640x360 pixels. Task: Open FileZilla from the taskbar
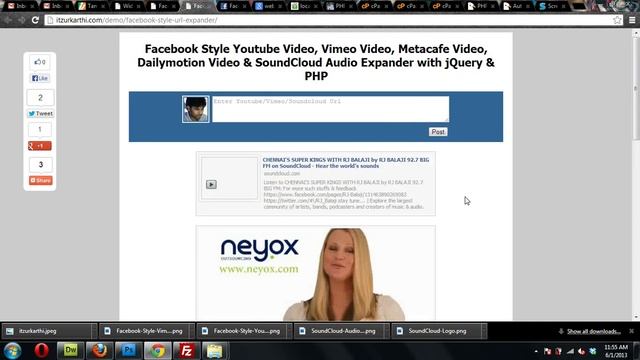click(x=187, y=351)
